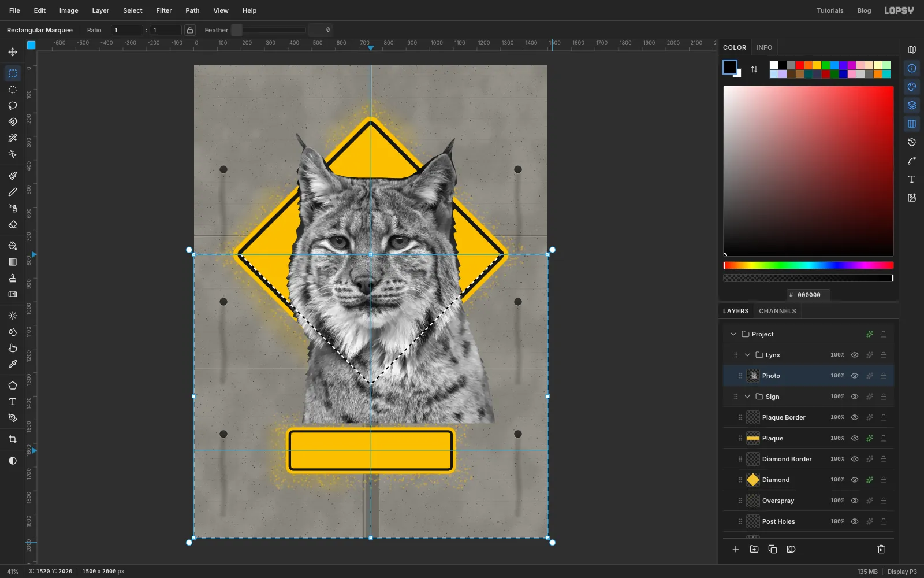Image resolution: width=924 pixels, height=578 pixels.
Task: Select the Pencil tool
Action: (x=13, y=192)
